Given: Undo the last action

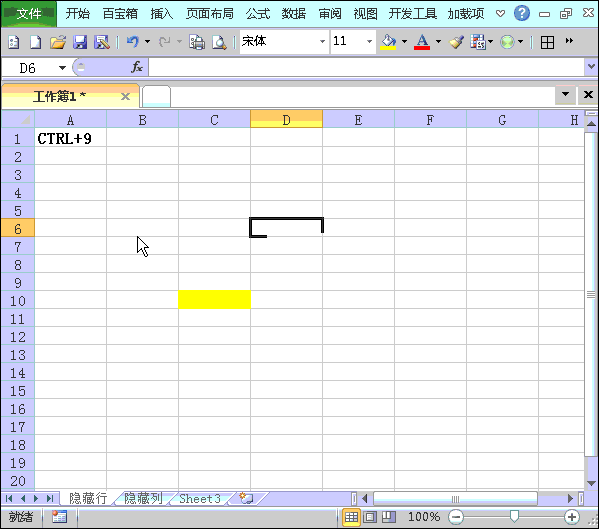Looking at the screenshot, I should (133, 41).
